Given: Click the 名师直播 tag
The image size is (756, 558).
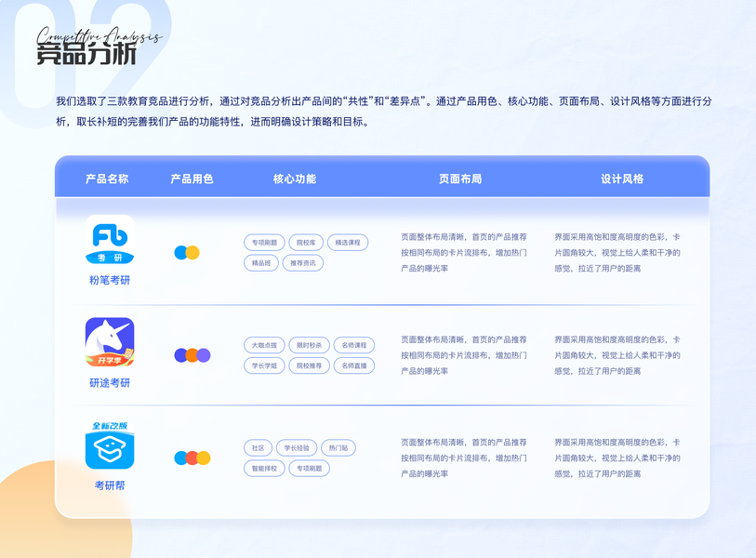Looking at the screenshot, I should coord(354,365).
